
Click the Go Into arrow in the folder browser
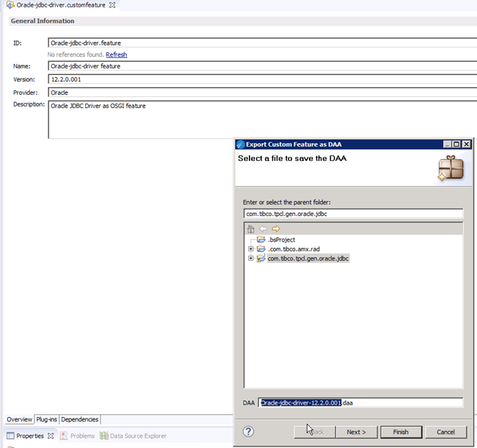(x=276, y=228)
